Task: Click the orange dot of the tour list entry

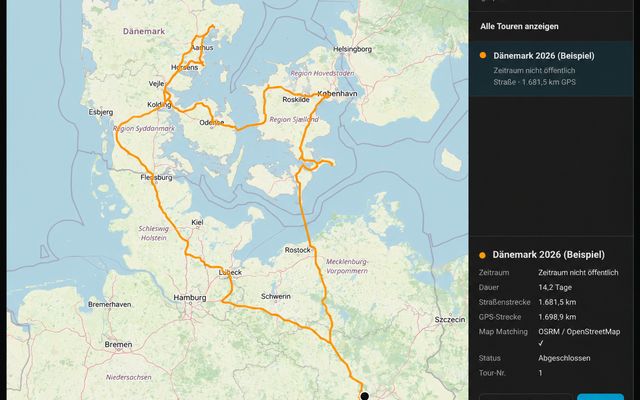Action: coord(483,55)
